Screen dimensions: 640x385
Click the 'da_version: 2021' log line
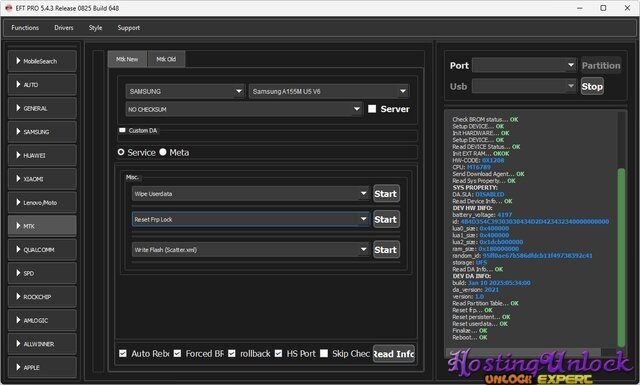(x=476, y=289)
